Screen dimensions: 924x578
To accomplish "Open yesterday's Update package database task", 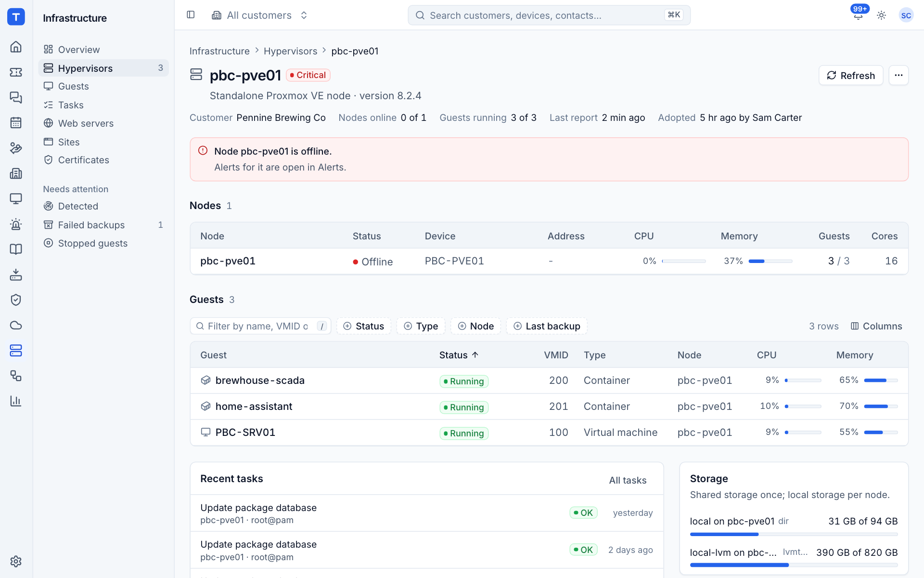I will point(426,513).
